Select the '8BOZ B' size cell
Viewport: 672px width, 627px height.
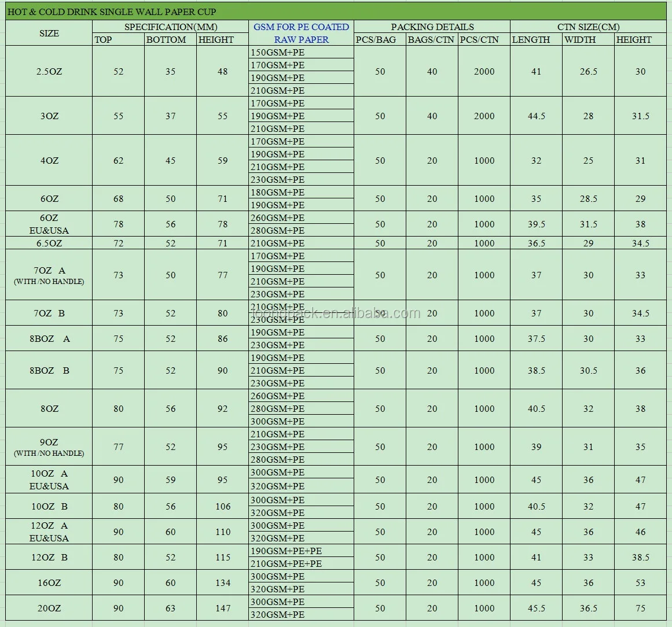(49, 370)
